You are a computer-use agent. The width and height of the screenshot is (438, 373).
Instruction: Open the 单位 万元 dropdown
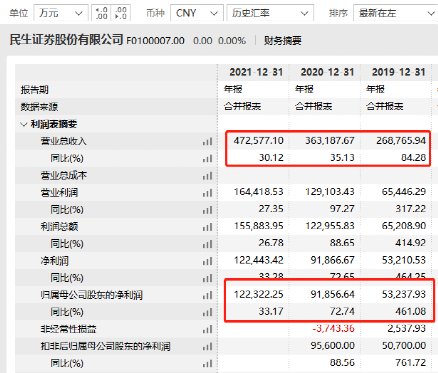pos(61,13)
